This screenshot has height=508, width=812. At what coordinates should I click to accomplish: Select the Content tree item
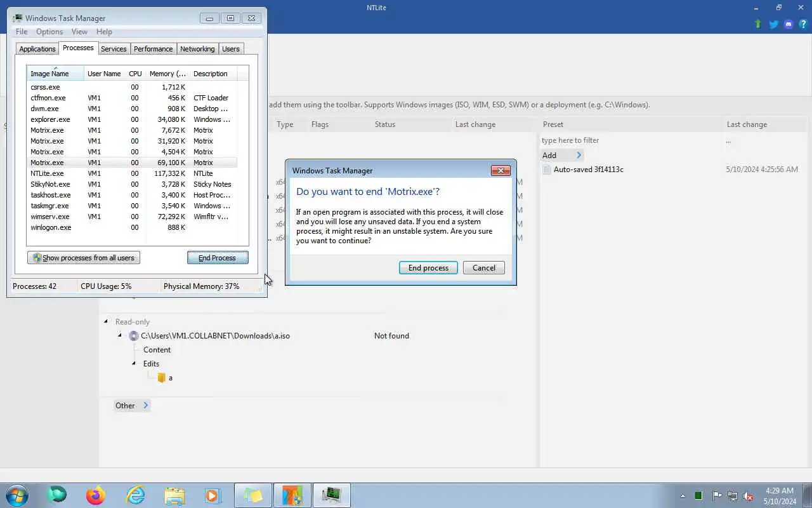[x=157, y=350]
